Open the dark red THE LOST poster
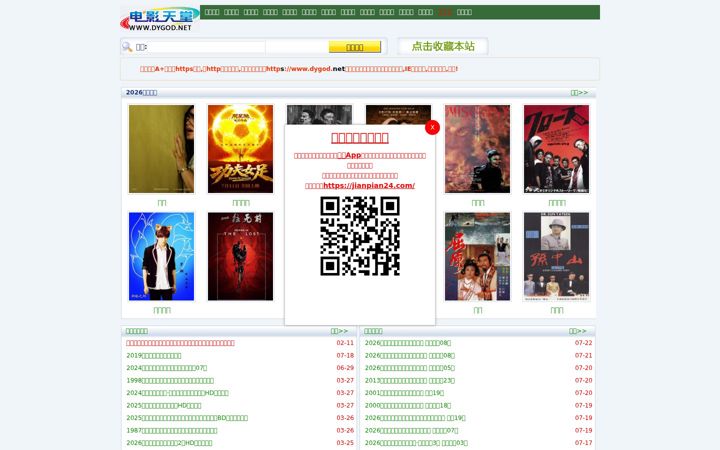The width and height of the screenshot is (720, 450). [240, 256]
